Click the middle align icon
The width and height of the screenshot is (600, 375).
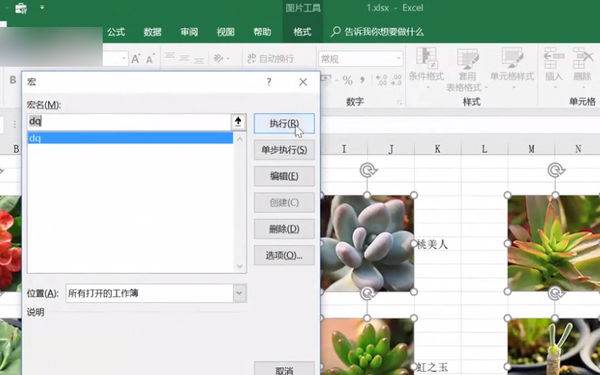184,58
